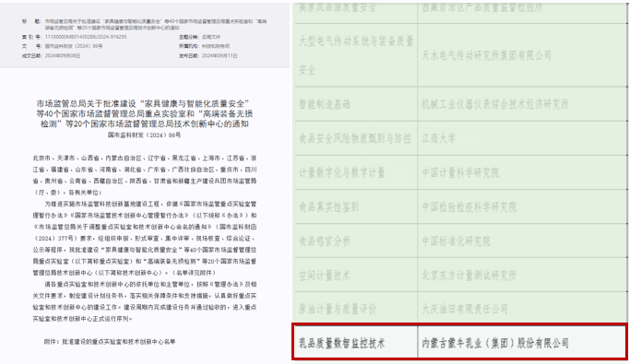Click table cell 智能制造基础
The height and width of the screenshot is (364, 629).
[356, 104]
